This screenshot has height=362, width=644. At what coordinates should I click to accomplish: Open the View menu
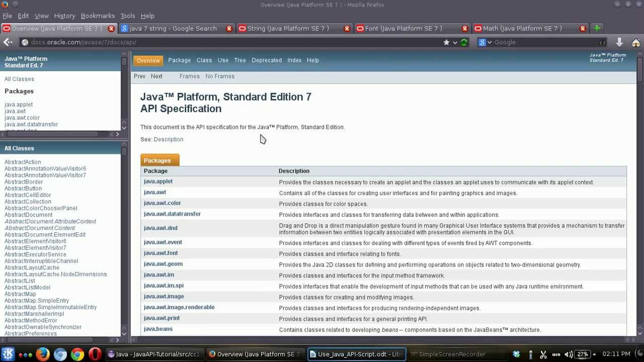coord(41,16)
